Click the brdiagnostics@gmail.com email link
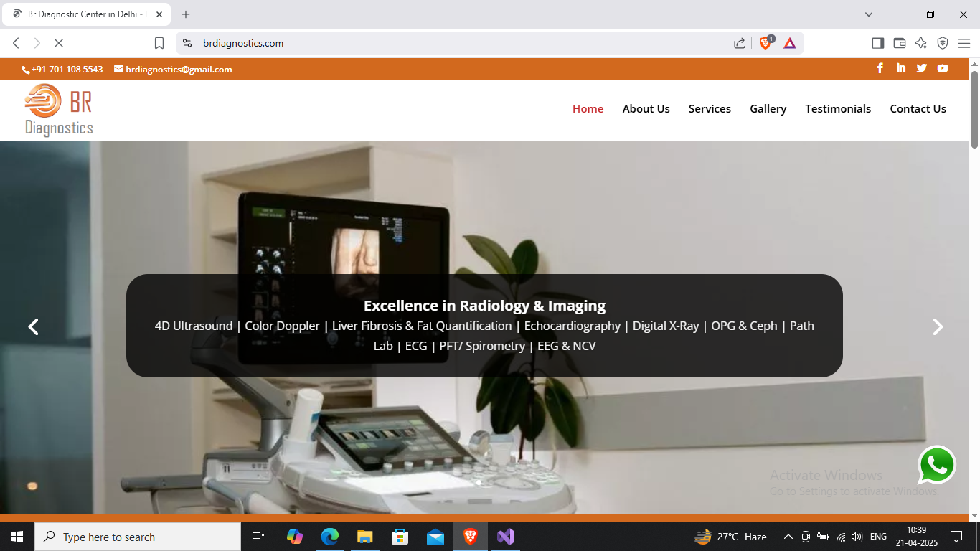 (x=178, y=70)
